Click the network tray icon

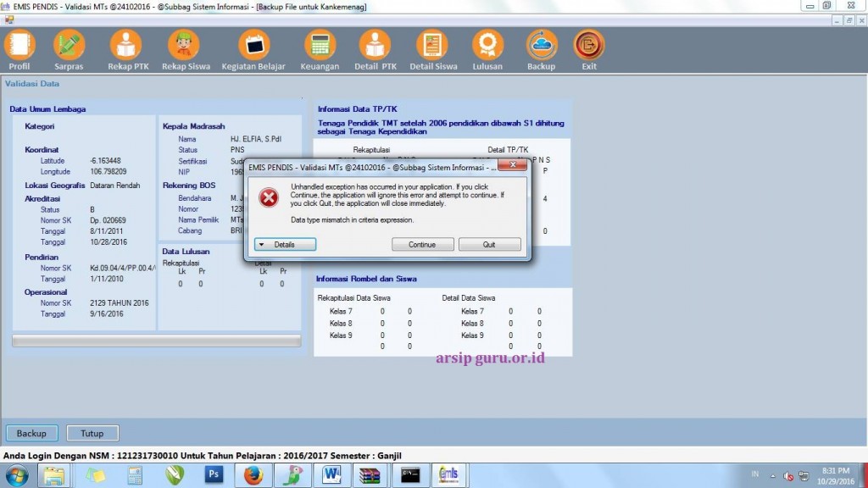point(804,476)
